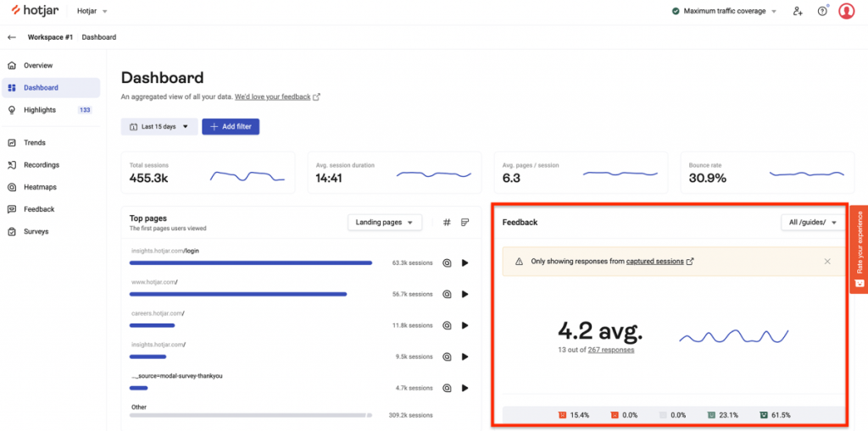Click the 4.2 avg. feedback score

(x=601, y=331)
